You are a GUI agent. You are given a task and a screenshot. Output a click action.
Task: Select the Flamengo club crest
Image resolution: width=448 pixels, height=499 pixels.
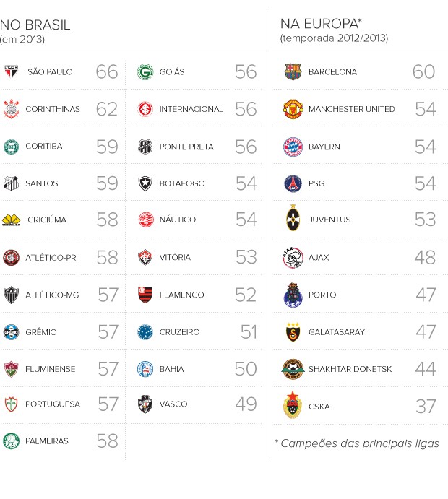[x=145, y=295]
